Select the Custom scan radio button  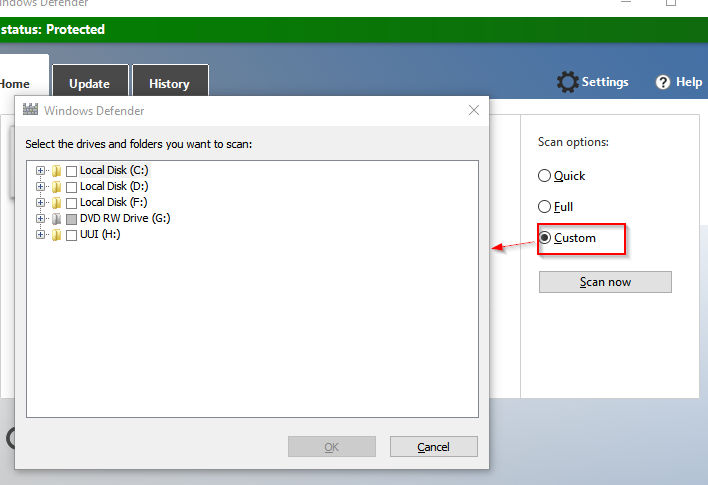tap(545, 237)
